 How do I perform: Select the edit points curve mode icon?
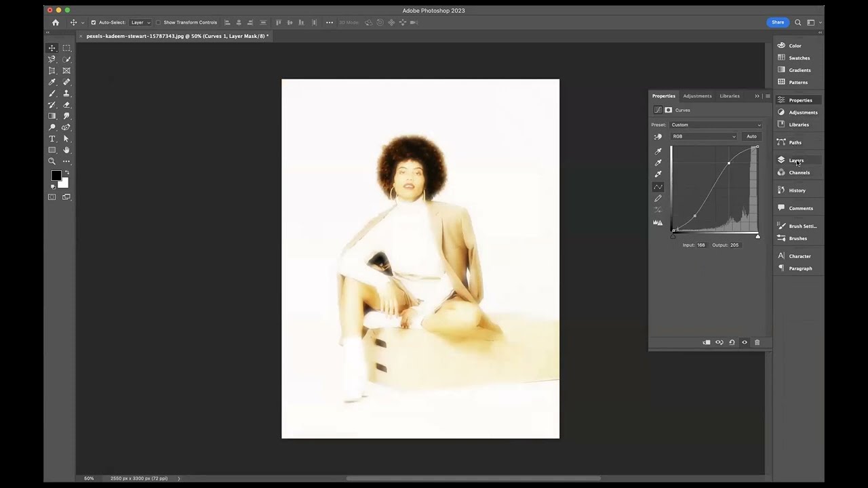point(658,187)
